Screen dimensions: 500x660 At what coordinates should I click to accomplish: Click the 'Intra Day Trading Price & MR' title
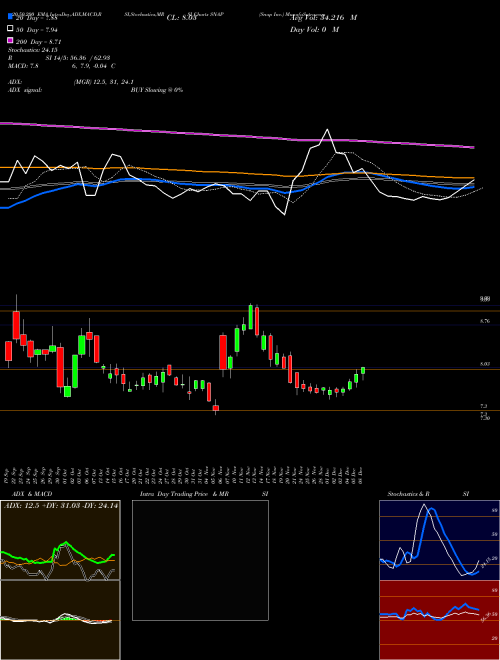[x=184, y=494]
